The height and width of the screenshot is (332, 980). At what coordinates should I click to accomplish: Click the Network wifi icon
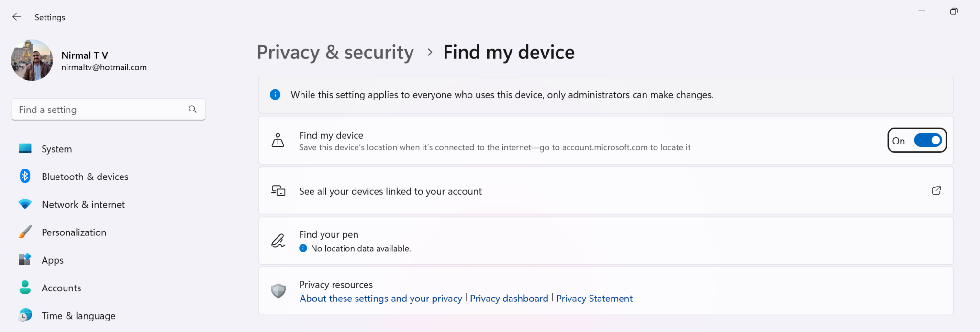click(x=25, y=204)
